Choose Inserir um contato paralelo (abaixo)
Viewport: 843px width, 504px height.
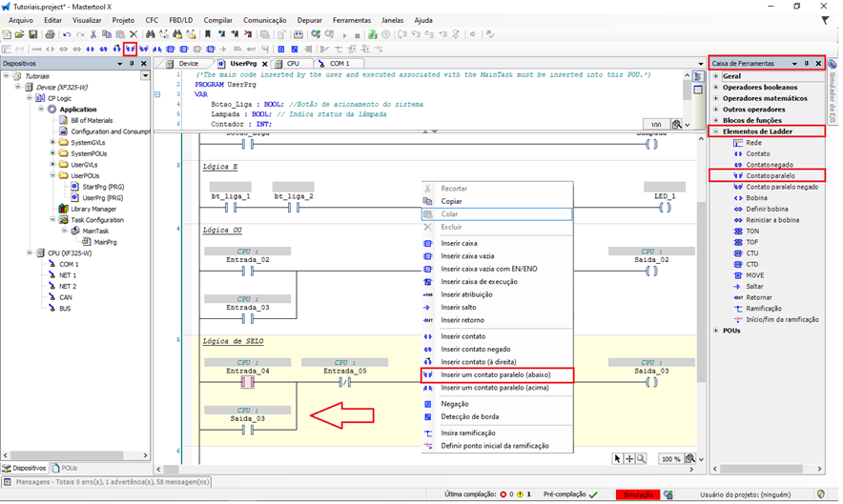click(x=497, y=375)
